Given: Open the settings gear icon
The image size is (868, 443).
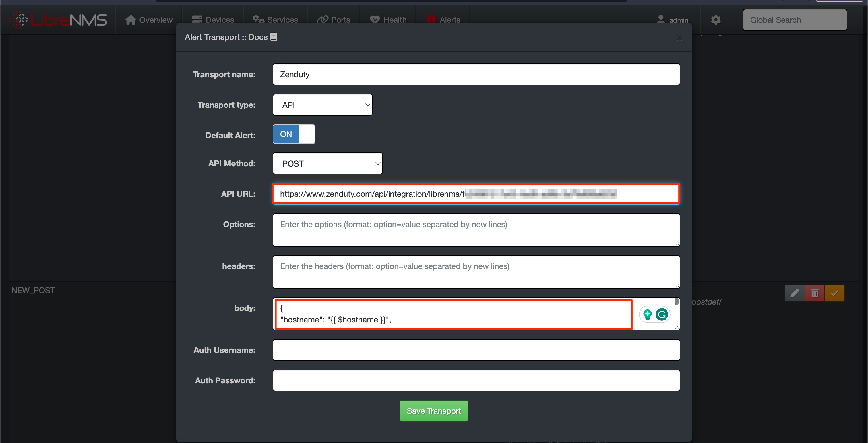Looking at the screenshot, I should tap(716, 20).
